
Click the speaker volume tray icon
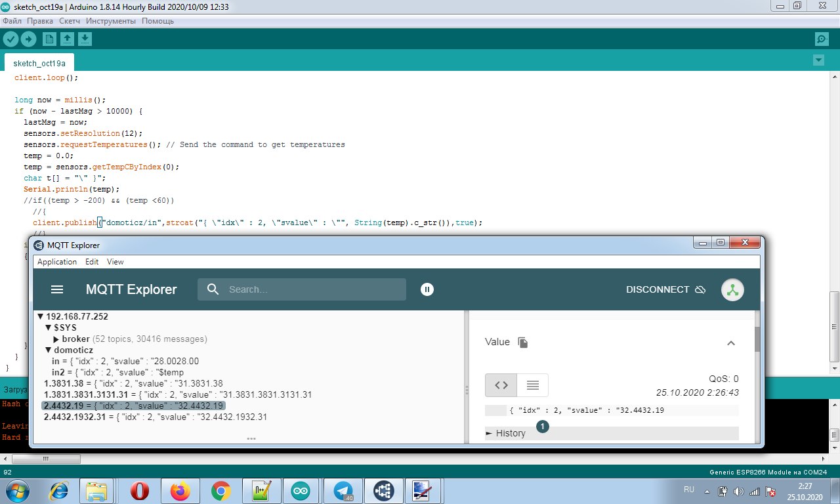pyautogui.click(x=739, y=491)
